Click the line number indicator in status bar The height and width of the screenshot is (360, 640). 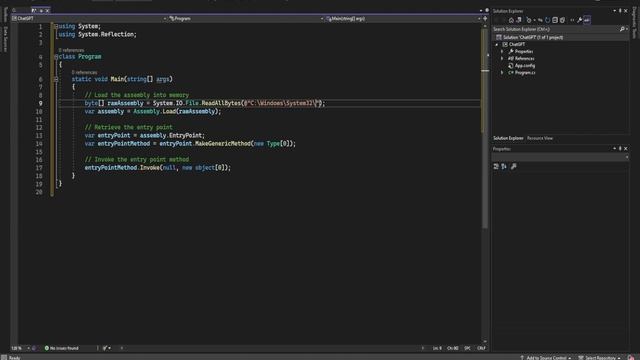pos(437,348)
